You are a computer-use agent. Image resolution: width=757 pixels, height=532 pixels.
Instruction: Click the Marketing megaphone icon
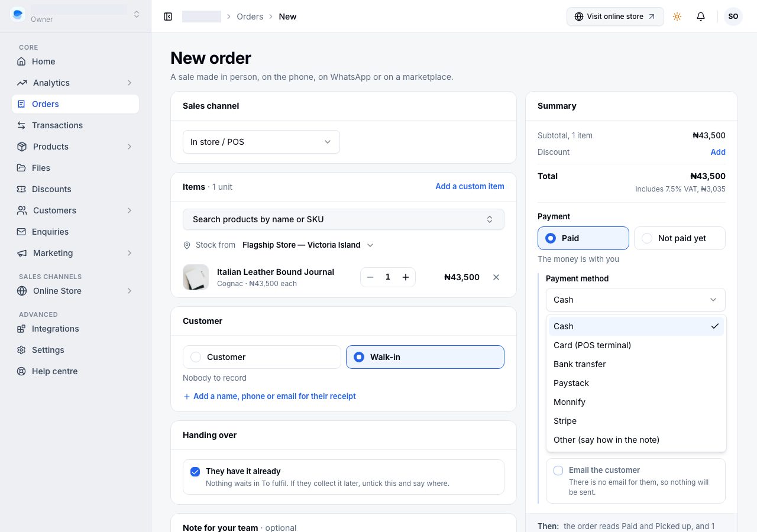pos(22,253)
